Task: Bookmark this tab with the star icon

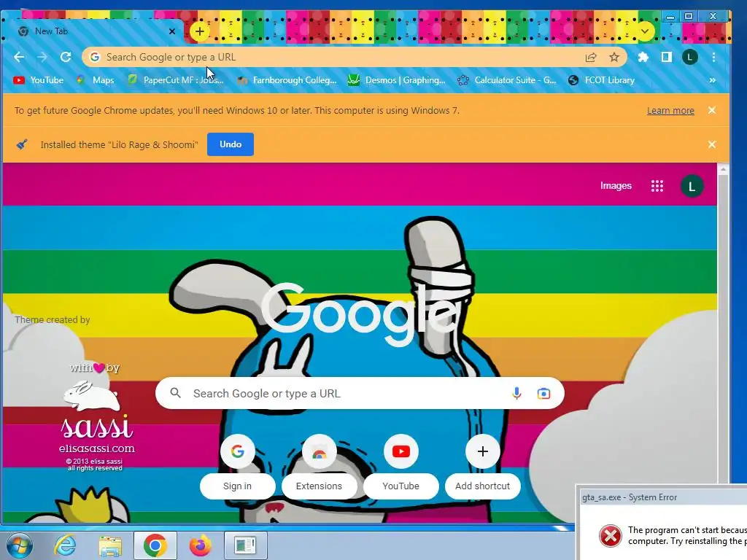Action: point(614,58)
